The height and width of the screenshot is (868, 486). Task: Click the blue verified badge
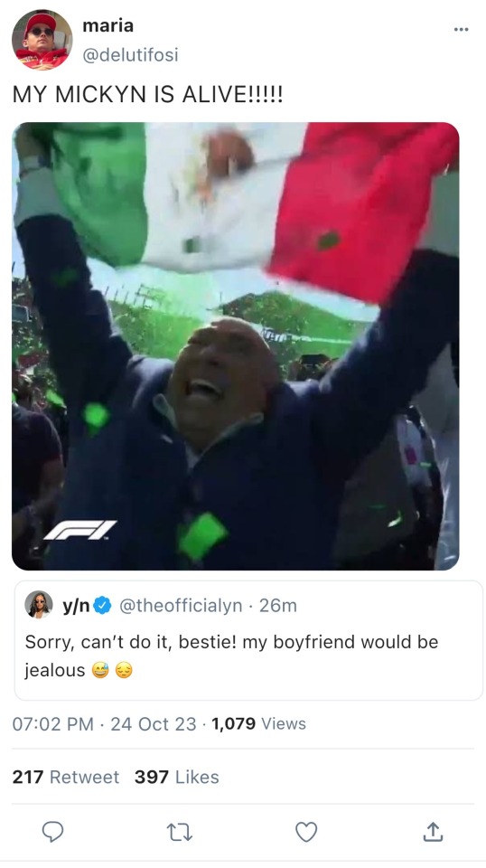pos(102,606)
